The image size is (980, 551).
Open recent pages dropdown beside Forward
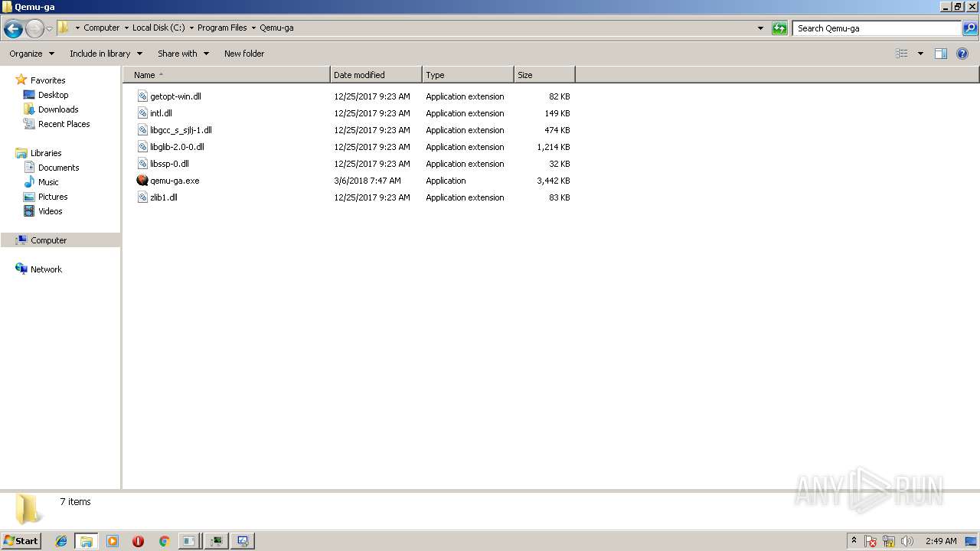(x=49, y=29)
